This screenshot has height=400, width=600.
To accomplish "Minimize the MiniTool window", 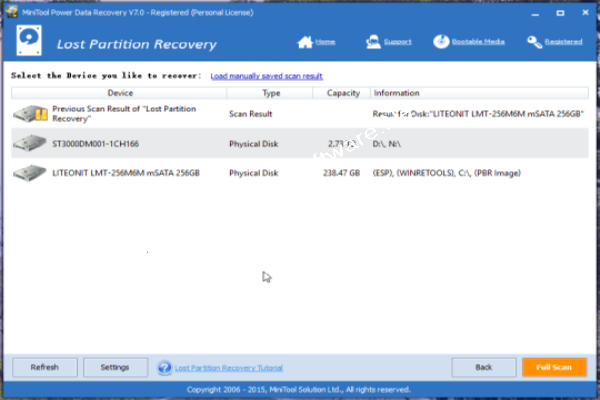I will [x=535, y=13].
